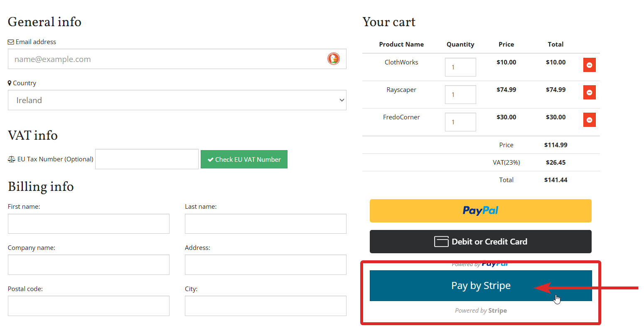Open the Country dropdown
Screen dimensions: 644x331
tap(177, 100)
